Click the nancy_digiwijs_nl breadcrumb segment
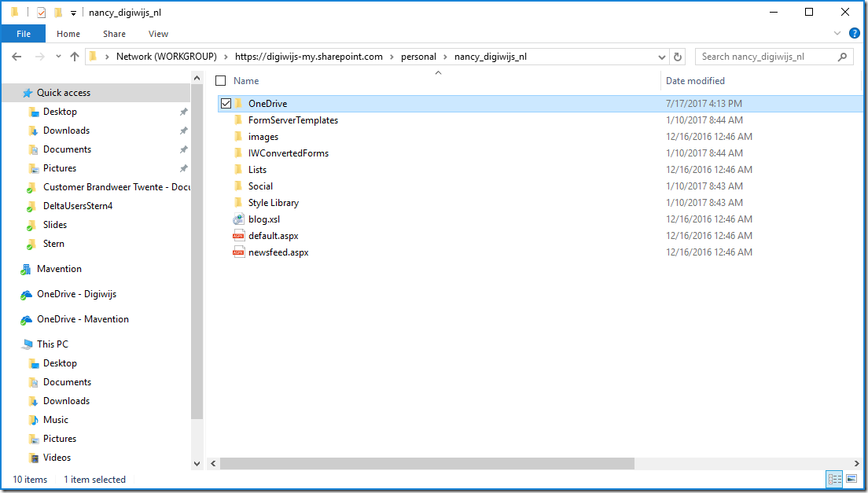The image size is (868, 493). click(491, 57)
